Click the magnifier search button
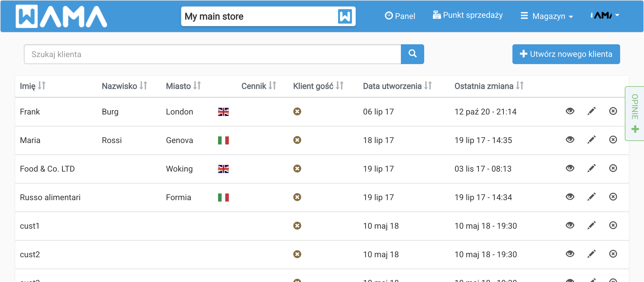 click(x=412, y=54)
